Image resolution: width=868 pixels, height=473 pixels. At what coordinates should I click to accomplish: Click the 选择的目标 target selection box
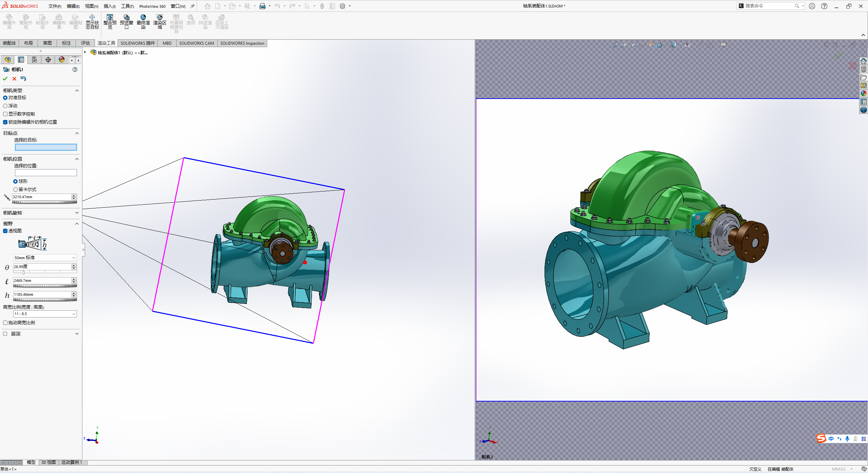pyautogui.click(x=46, y=147)
